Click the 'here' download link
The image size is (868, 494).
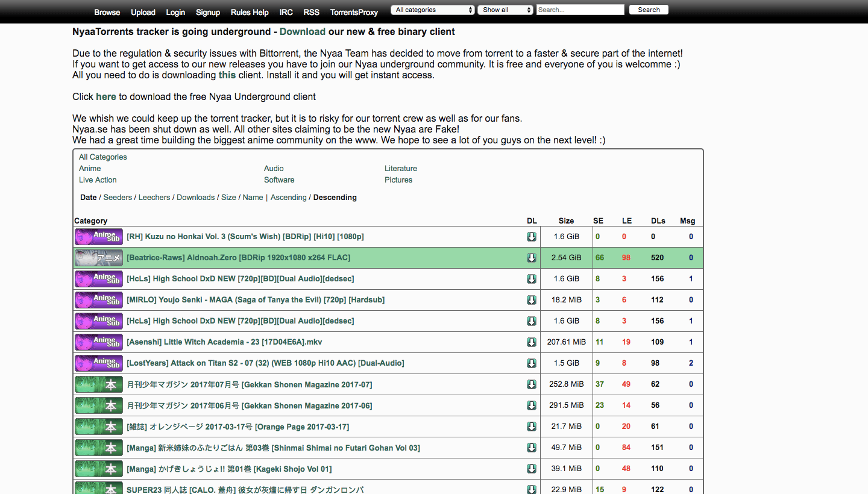pyautogui.click(x=106, y=96)
